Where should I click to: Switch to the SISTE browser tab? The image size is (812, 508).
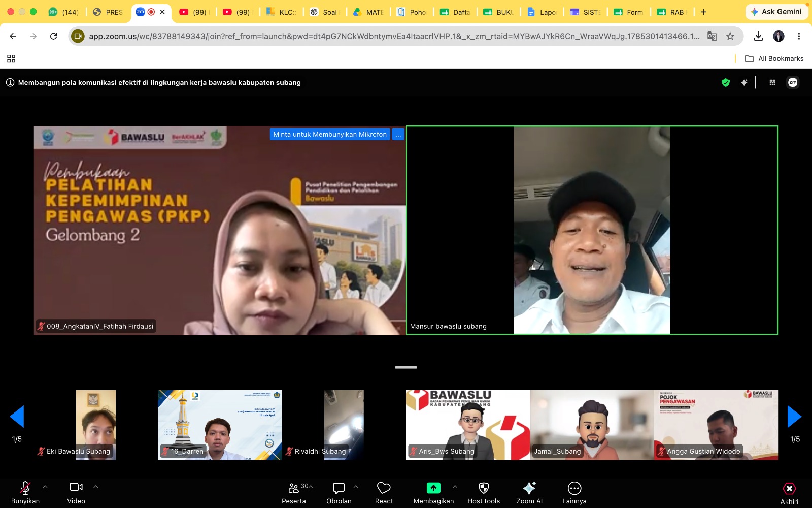[x=586, y=12]
